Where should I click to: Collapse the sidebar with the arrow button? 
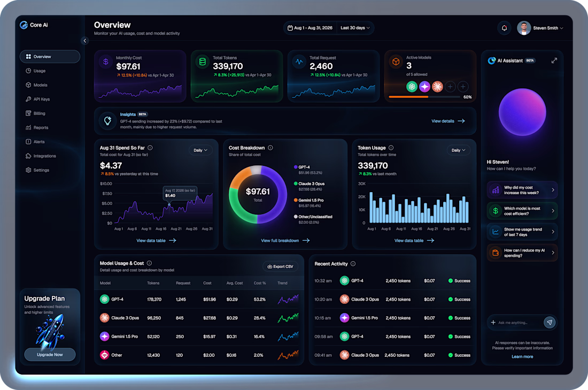(85, 41)
